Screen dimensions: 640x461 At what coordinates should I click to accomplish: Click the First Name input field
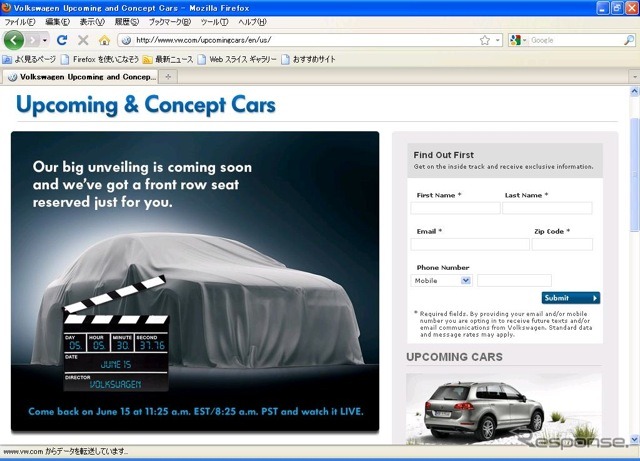(x=455, y=208)
